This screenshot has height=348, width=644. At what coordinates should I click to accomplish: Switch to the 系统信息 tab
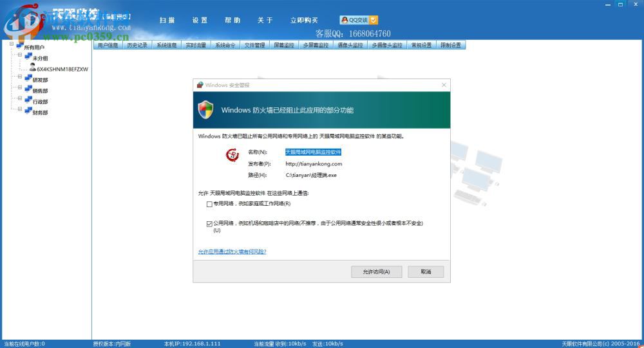tap(167, 45)
